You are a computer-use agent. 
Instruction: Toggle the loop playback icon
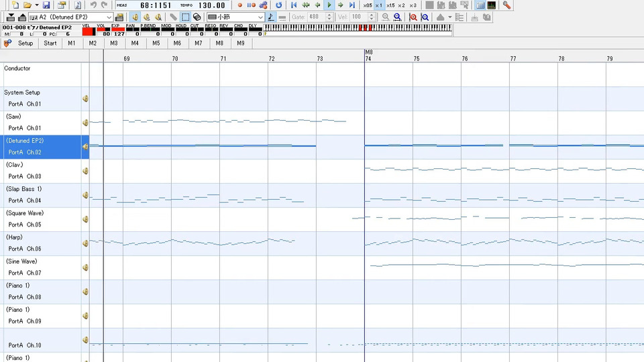pyautogui.click(x=279, y=5)
